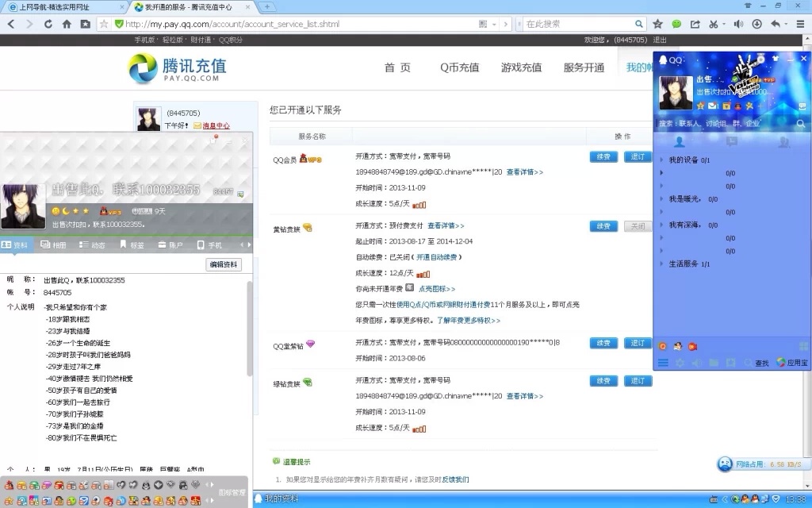This screenshot has height=508, width=812.
Task: Open the green WeChat icon in browser toolbar
Action: (x=676, y=24)
